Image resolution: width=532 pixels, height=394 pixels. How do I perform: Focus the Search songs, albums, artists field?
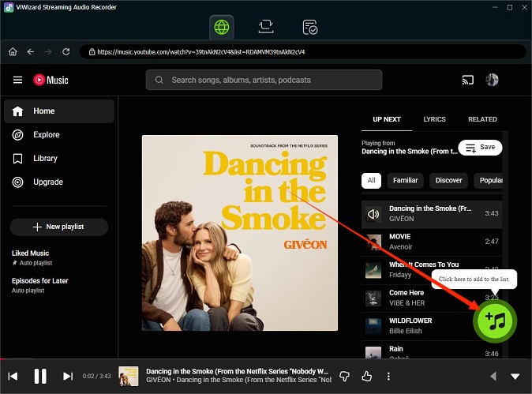coord(264,80)
